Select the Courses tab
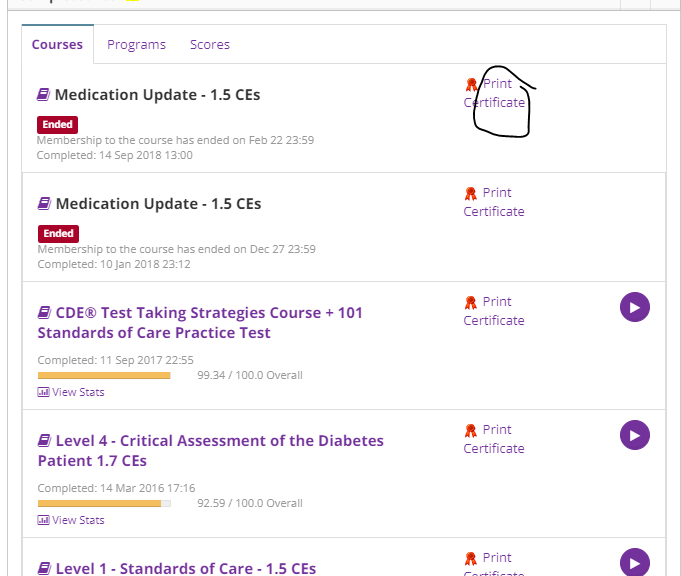Image resolution: width=681 pixels, height=576 pixels. [x=57, y=44]
